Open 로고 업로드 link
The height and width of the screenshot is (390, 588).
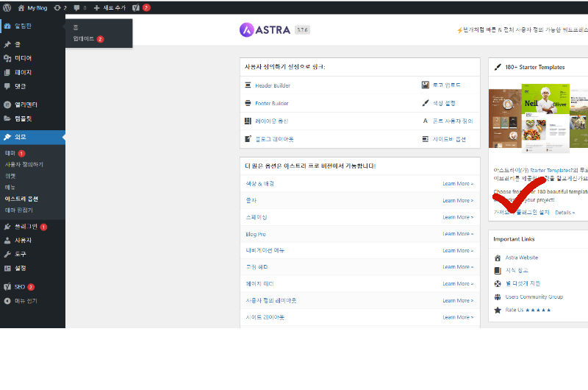447,85
